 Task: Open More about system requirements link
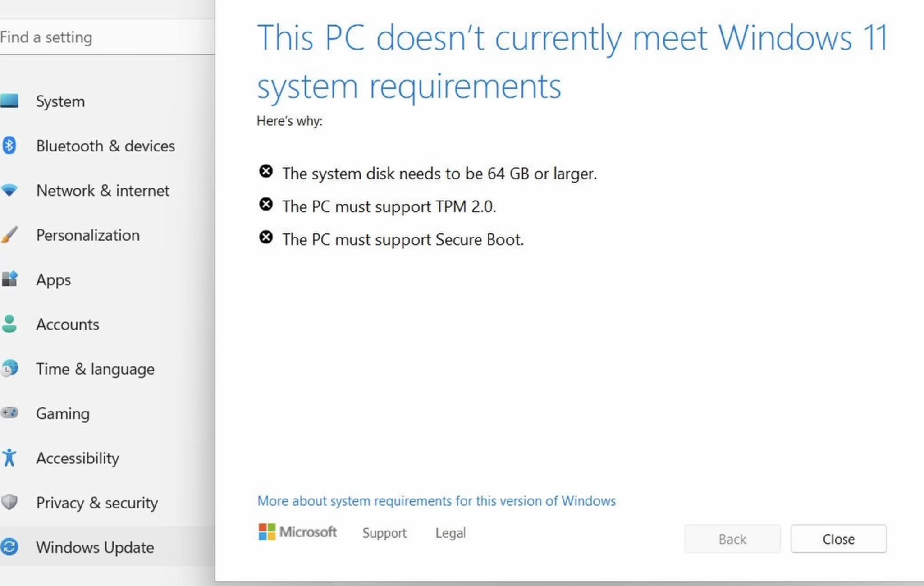coord(436,501)
